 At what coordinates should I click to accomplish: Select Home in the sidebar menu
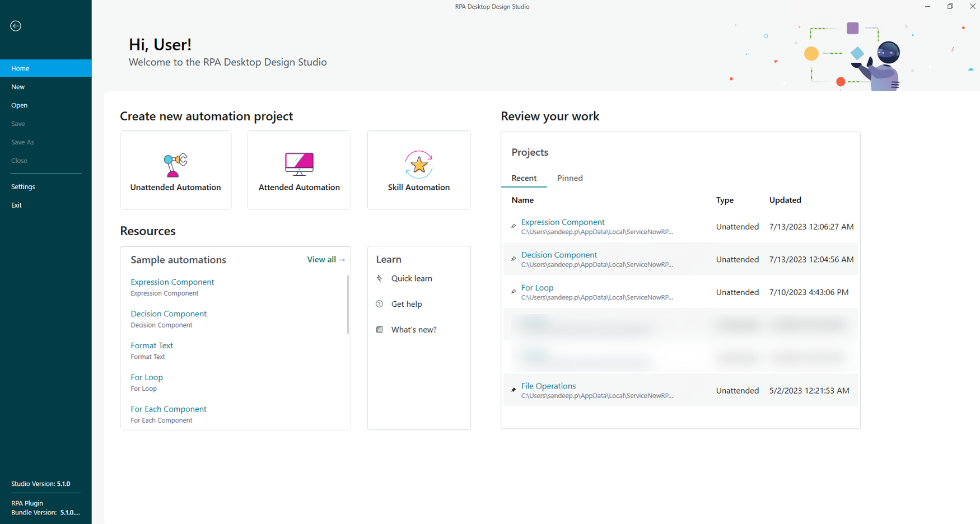pos(46,68)
